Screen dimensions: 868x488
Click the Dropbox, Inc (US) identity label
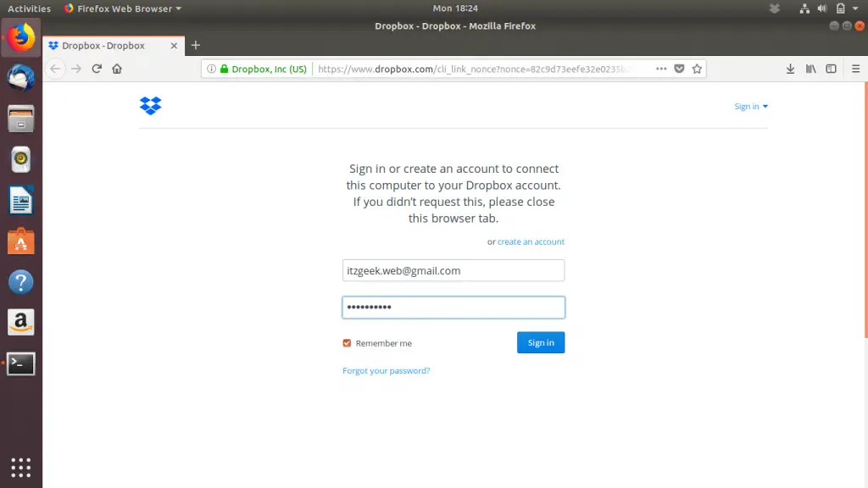coord(269,69)
